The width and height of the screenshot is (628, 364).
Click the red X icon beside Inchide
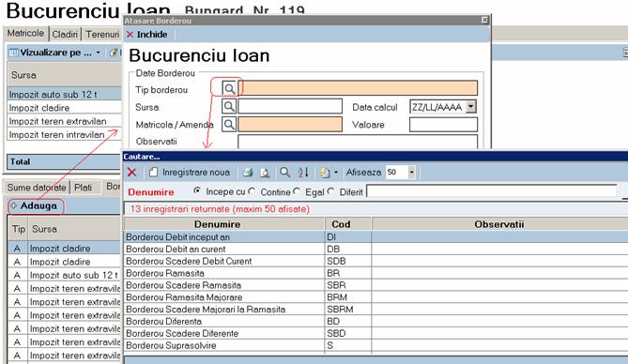[130, 35]
